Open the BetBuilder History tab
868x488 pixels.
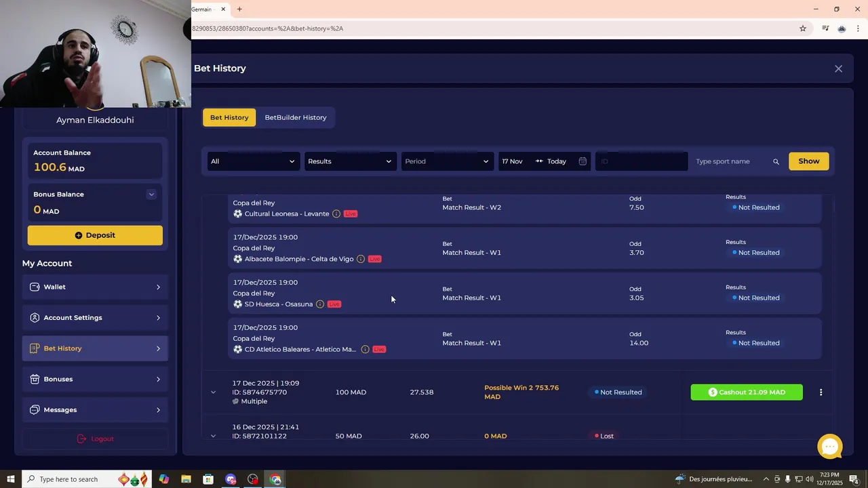click(x=296, y=117)
